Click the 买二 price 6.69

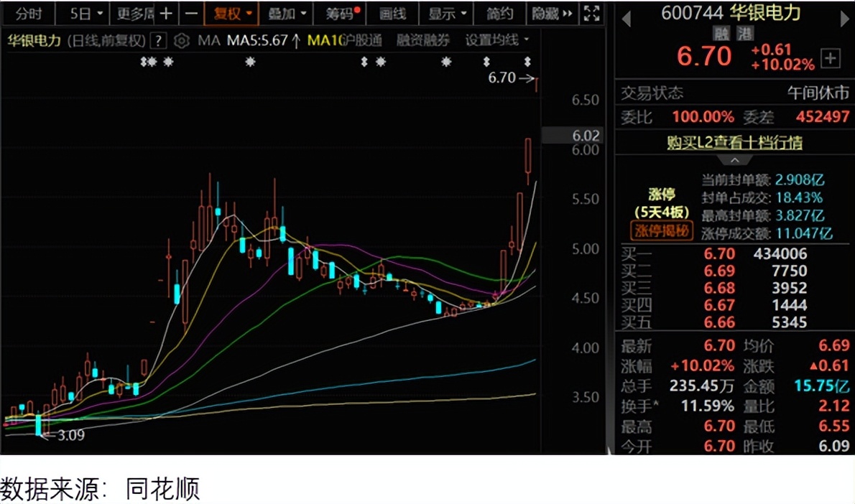719,271
